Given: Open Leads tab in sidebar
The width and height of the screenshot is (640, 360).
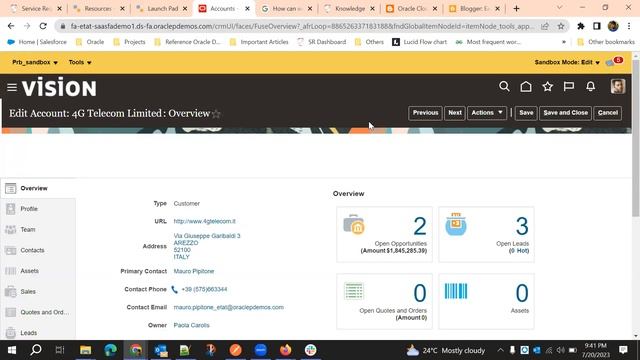Looking at the screenshot, I should [38, 333].
